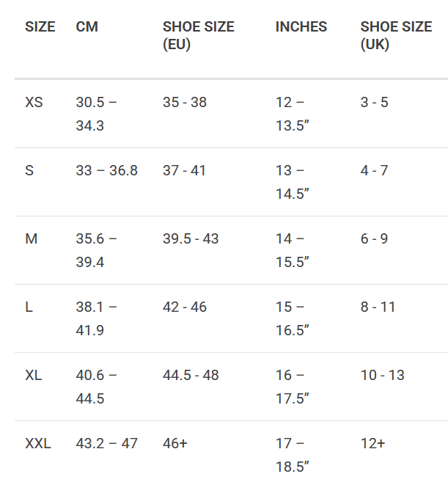The height and width of the screenshot is (482, 448).
Task: Click the XS size row label
Action: tap(34, 103)
